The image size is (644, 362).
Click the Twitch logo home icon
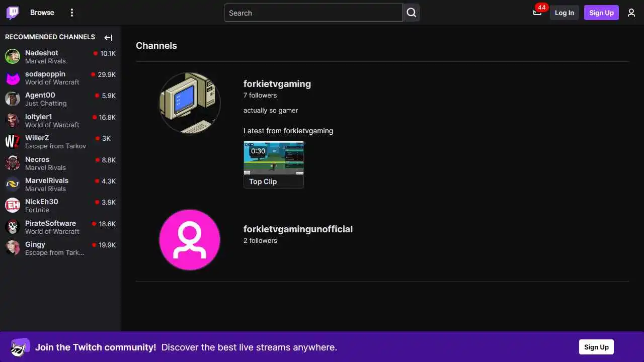coord(13,13)
